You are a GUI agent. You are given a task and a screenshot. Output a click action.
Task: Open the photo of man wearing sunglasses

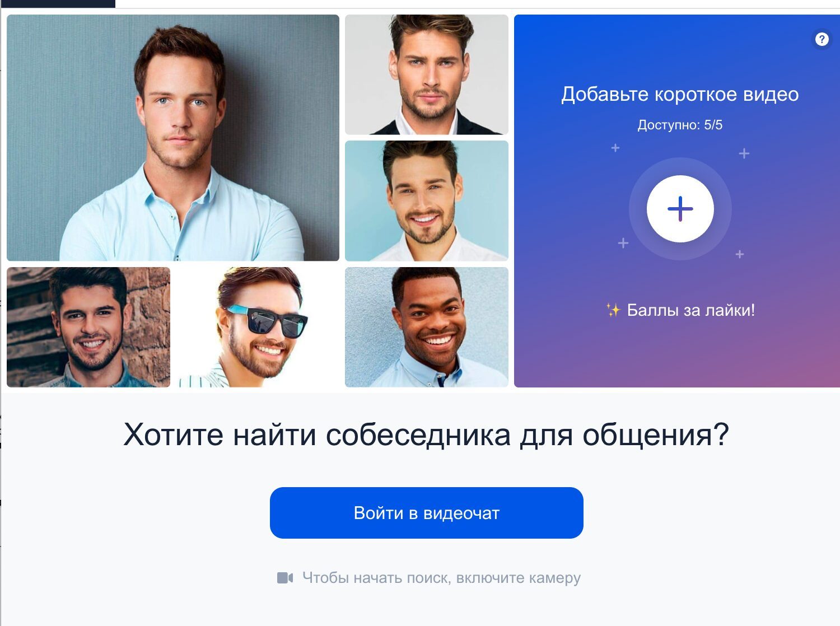(258, 327)
